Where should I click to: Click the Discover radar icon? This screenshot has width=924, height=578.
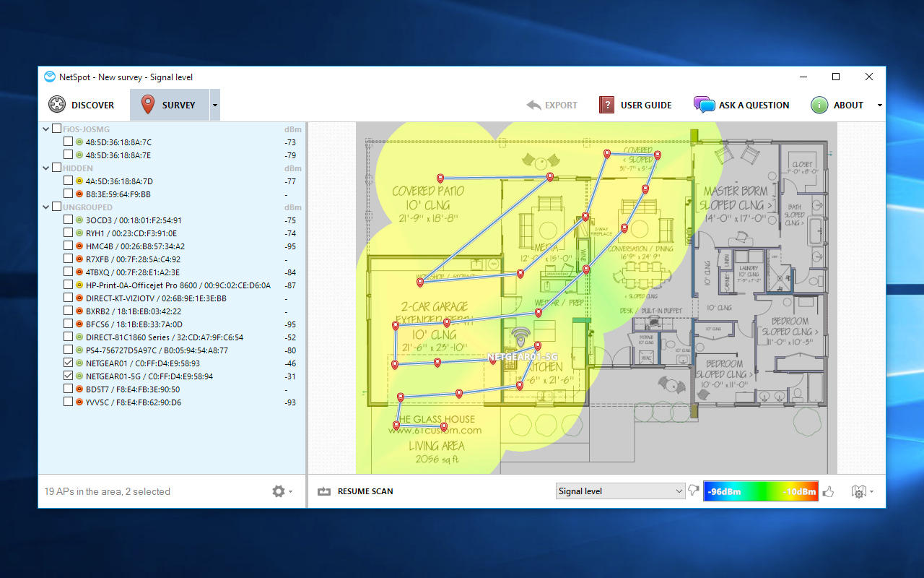tap(57, 105)
